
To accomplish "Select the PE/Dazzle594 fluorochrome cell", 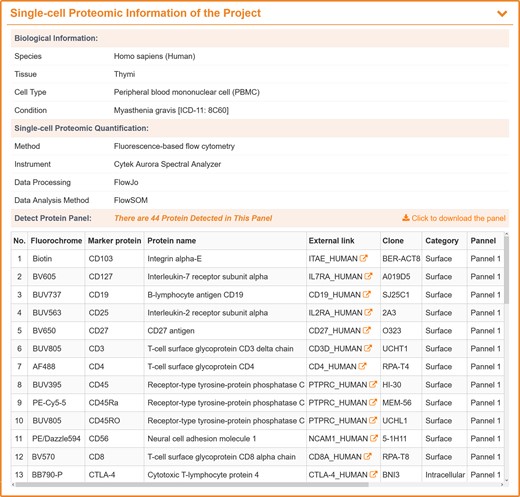I will (x=56, y=439).
